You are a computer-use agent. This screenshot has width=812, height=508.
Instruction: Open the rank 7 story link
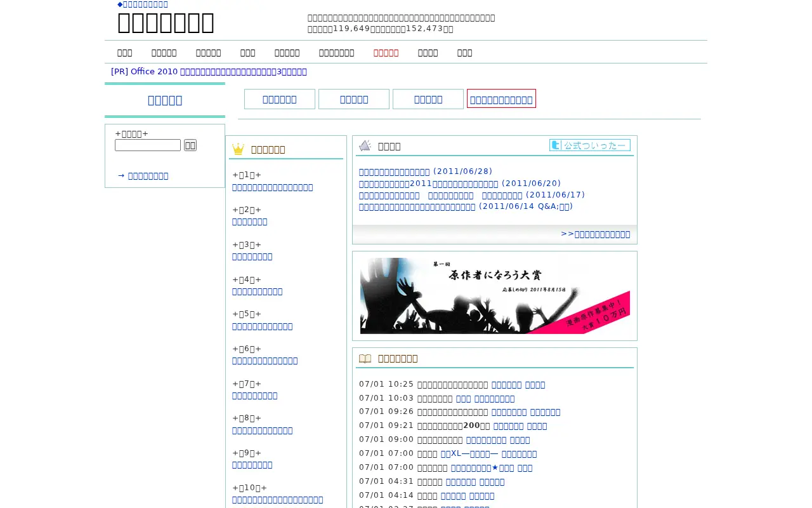coord(255,396)
